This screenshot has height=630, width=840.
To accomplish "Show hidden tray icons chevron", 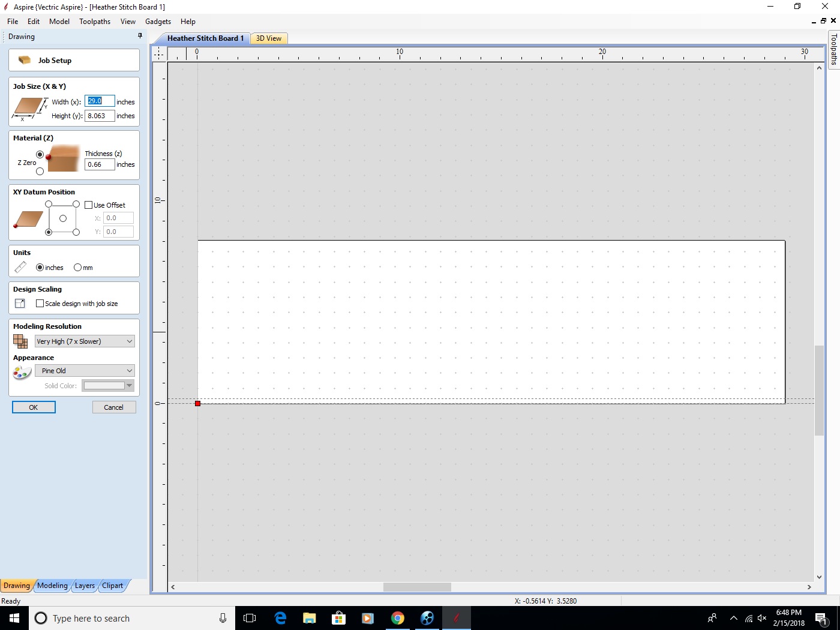I will (x=733, y=618).
